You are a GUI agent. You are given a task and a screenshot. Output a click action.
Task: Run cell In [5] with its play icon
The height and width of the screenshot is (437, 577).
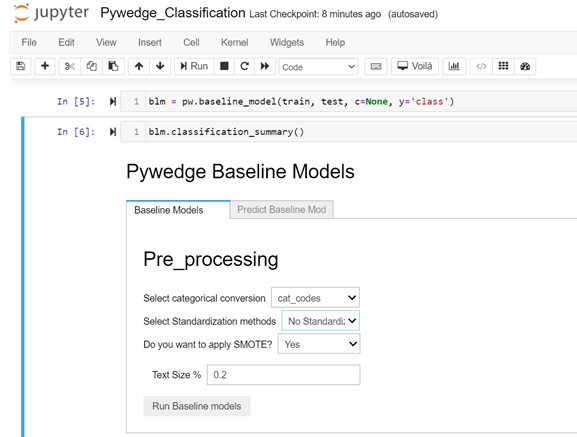click(x=113, y=102)
